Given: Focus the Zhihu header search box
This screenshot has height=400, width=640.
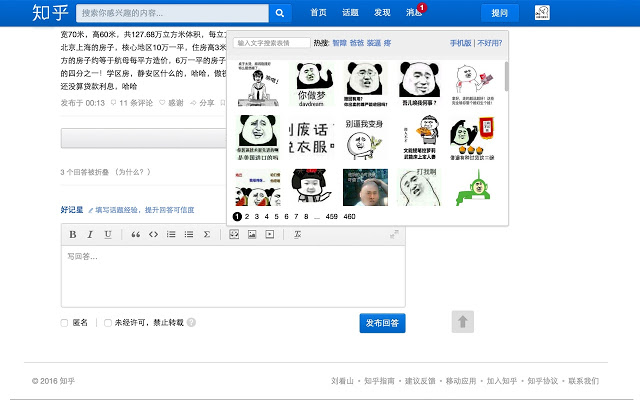Looking at the screenshot, I should [x=172, y=13].
